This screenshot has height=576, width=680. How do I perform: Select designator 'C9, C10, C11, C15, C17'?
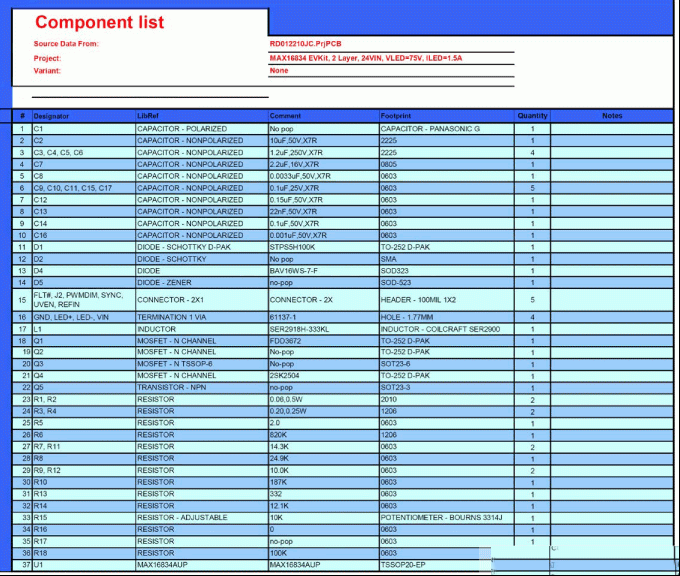tap(84, 188)
